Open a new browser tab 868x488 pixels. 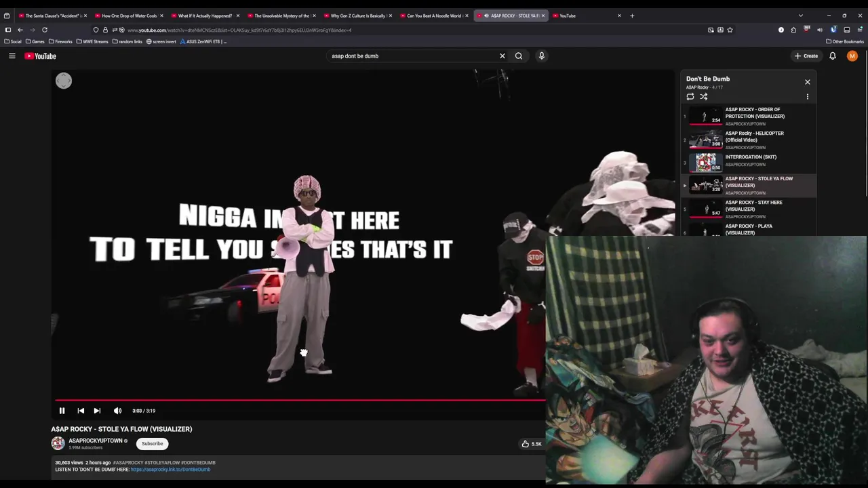pyautogui.click(x=632, y=16)
